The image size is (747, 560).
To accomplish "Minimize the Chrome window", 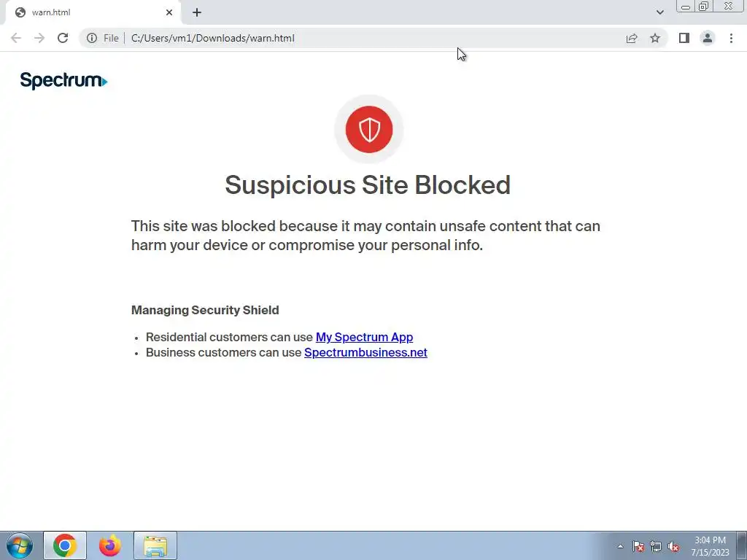I will (686, 6).
